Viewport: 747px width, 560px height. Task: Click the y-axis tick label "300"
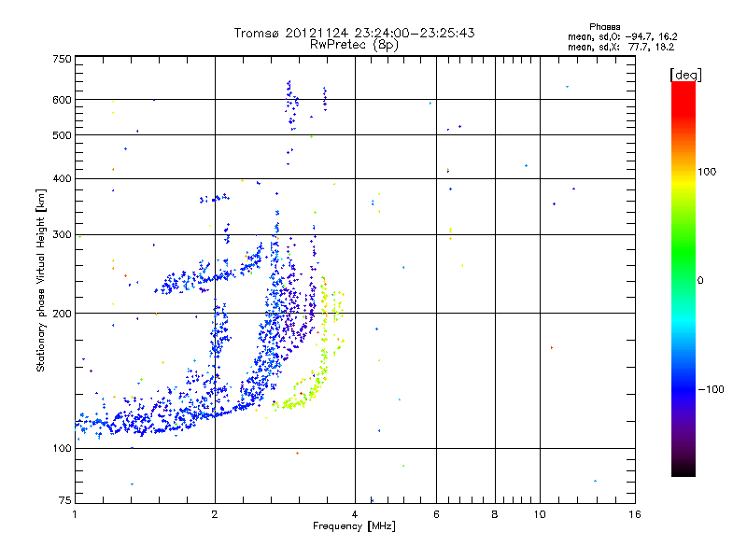pyautogui.click(x=62, y=235)
